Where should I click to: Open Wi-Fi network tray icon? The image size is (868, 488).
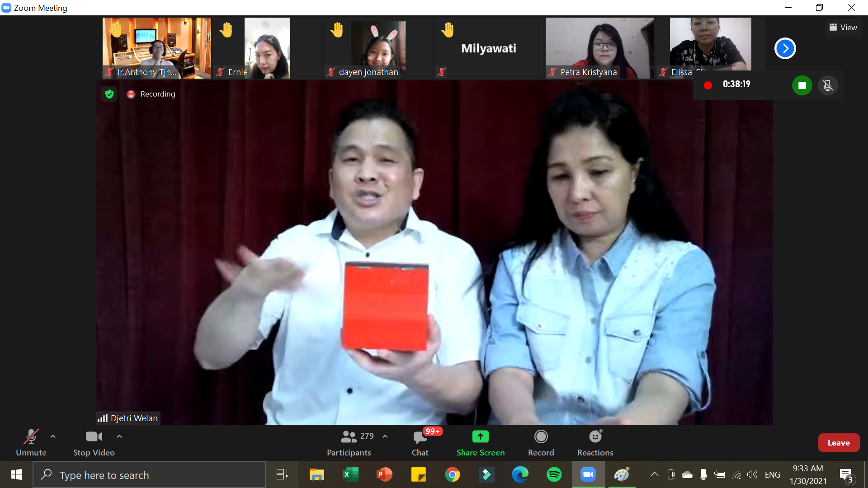click(736, 474)
